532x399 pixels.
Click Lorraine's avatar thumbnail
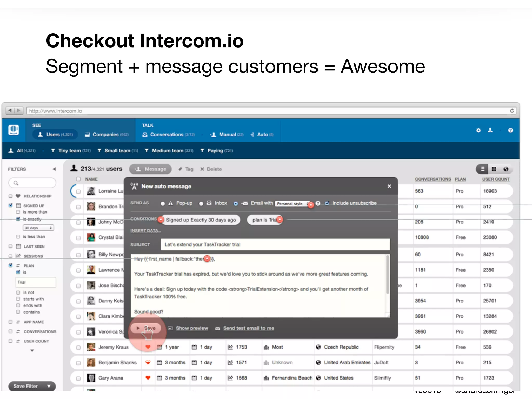pyautogui.click(x=91, y=191)
